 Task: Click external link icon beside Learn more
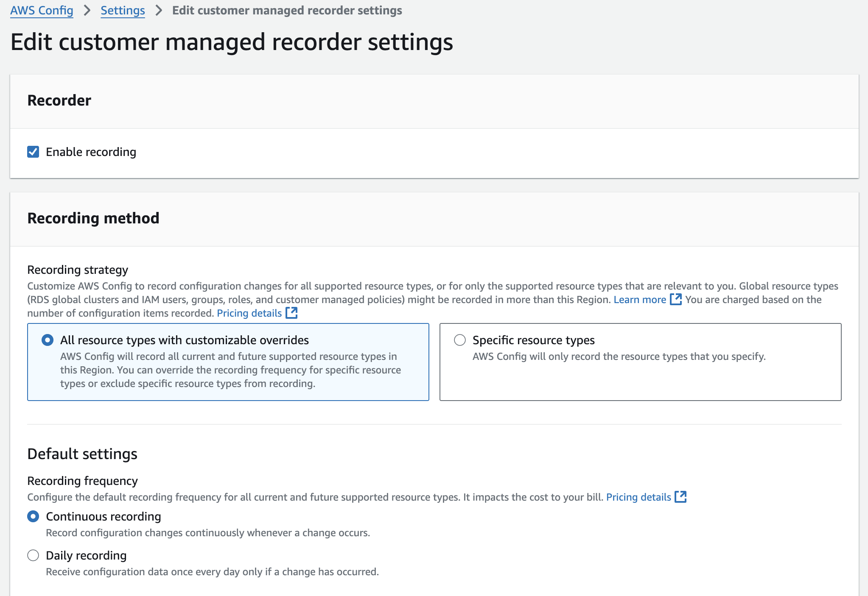tap(675, 299)
